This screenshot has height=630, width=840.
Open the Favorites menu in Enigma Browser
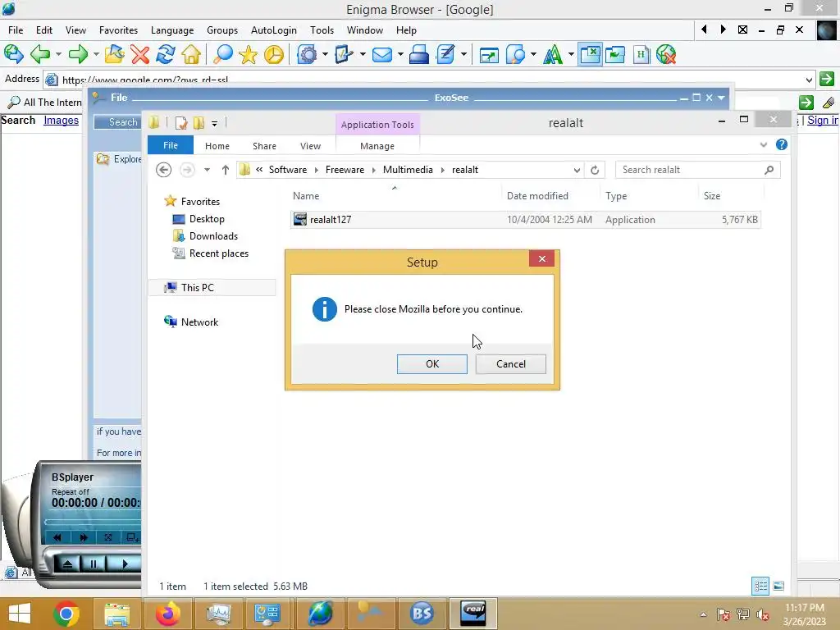(x=118, y=30)
